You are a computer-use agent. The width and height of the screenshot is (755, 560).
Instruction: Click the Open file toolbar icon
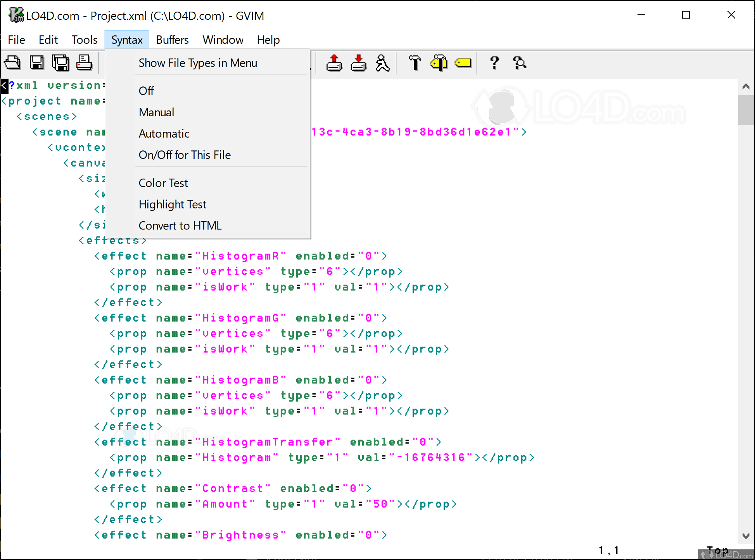12,62
